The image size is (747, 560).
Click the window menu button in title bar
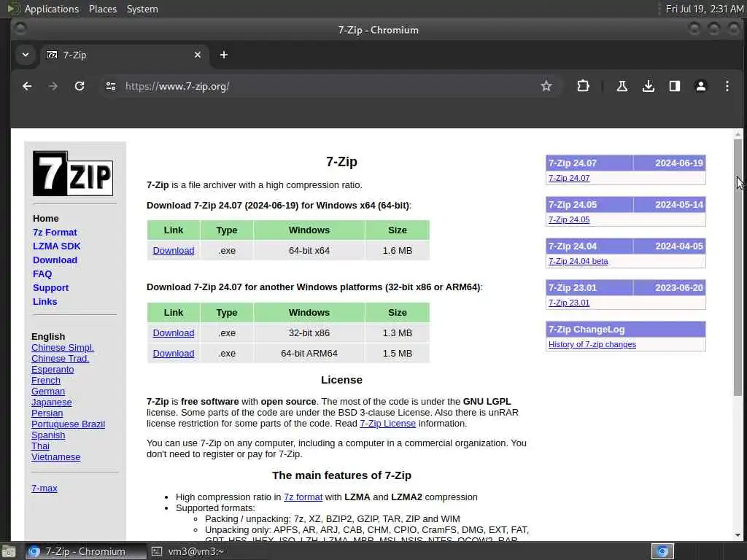(x=20, y=29)
